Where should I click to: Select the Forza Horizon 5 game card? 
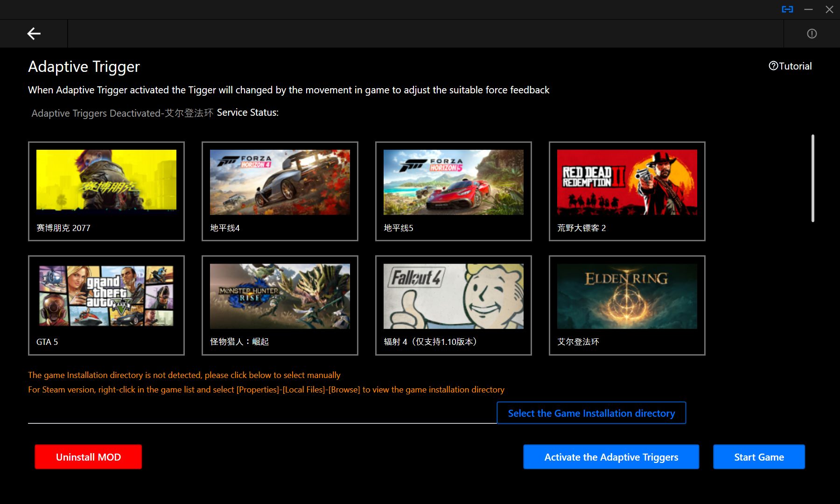coord(454,191)
